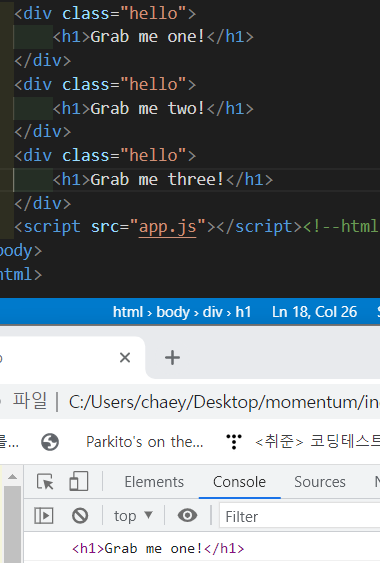Show the console sidebar
Viewport: 380px width, 563px height.
[x=44, y=516]
